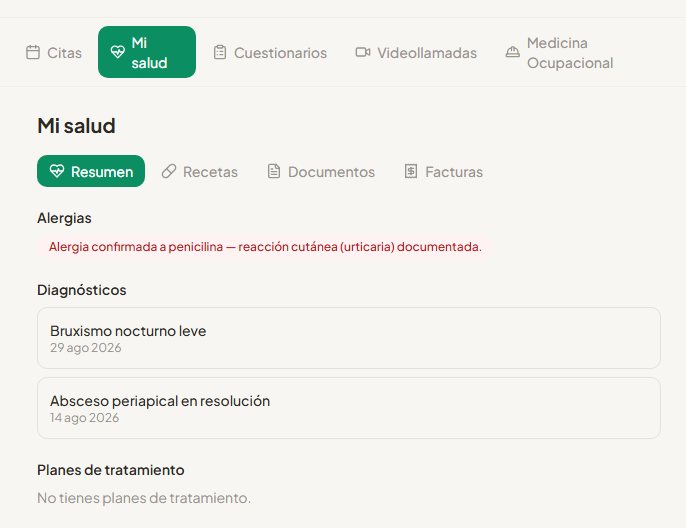Click the Alergias section heading
Image resolution: width=686 pixels, height=528 pixels.
[x=64, y=218]
